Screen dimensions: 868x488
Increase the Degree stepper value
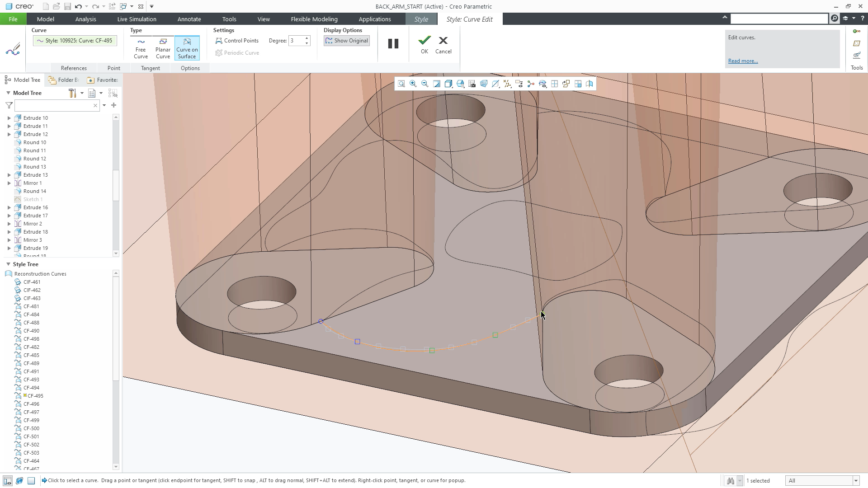307,38
